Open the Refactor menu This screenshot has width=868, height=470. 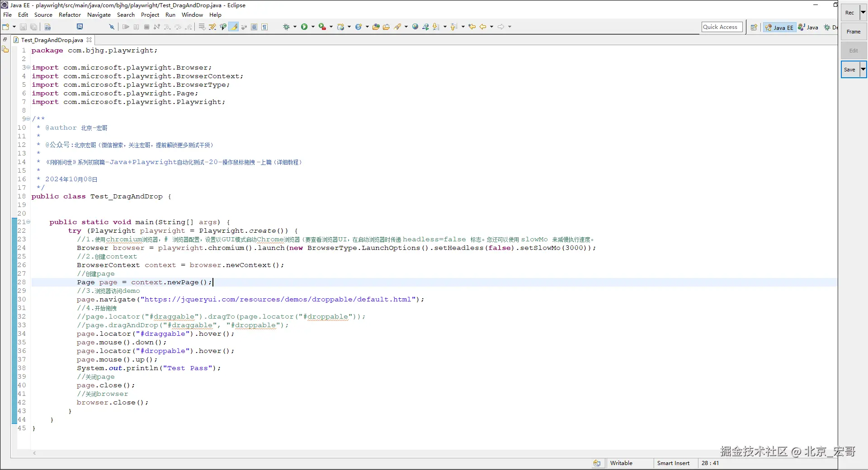coord(70,15)
